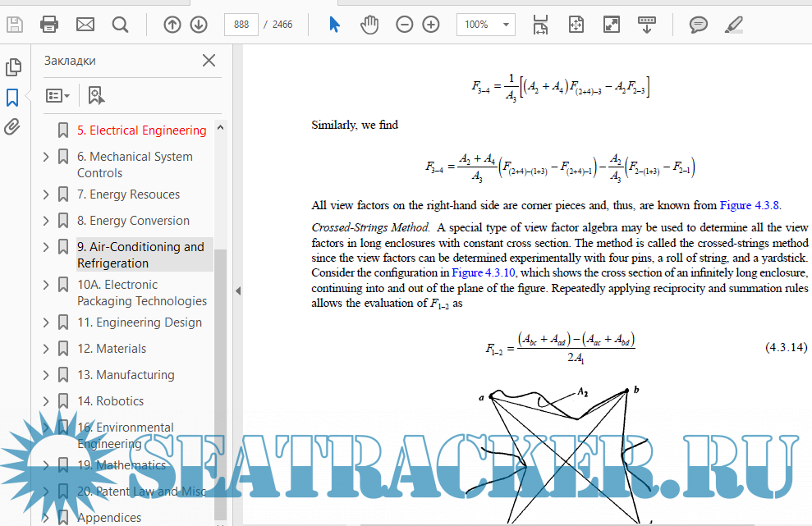The image size is (812, 526).
Task: Expand the 6. Mechanical System Controls bookmark
Action: tap(46, 157)
